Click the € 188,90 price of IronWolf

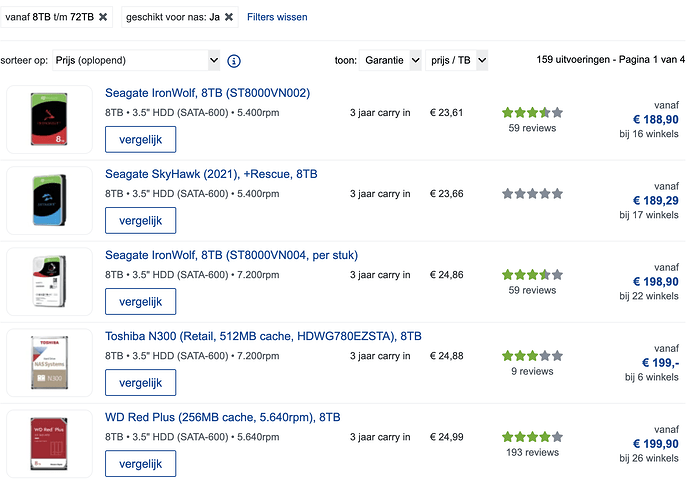coord(655,120)
